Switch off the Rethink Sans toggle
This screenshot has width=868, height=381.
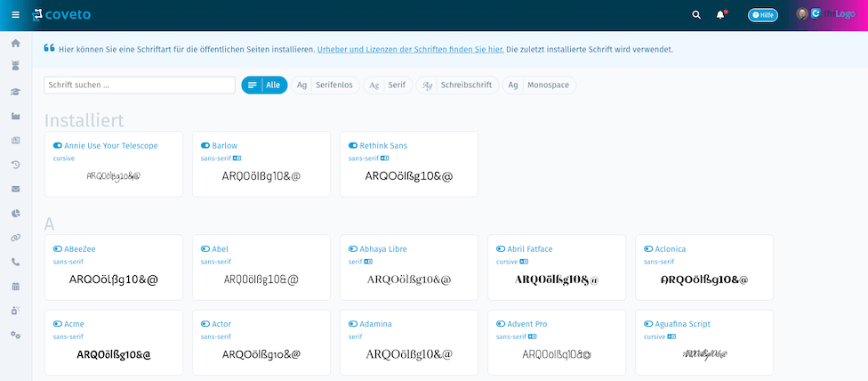(x=353, y=146)
